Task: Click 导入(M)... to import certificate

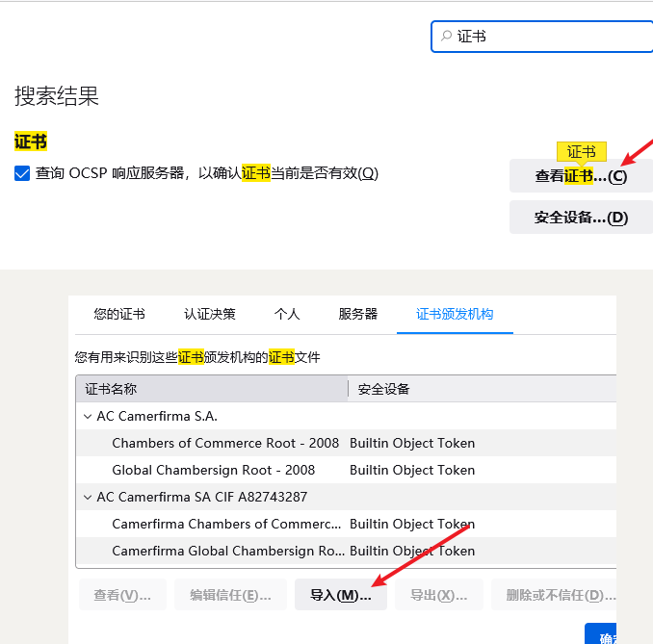Action: [x=341, y=595]
